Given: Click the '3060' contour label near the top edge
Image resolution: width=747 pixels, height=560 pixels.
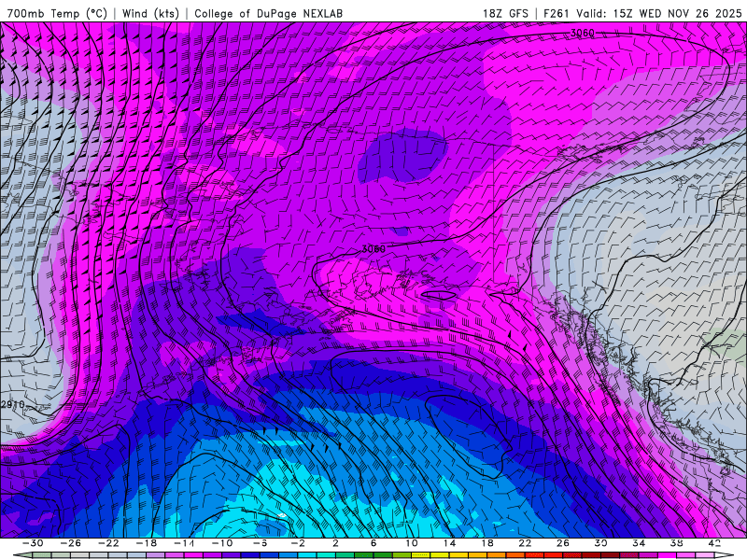Looking at the screenshot, I should click(582, 33).
